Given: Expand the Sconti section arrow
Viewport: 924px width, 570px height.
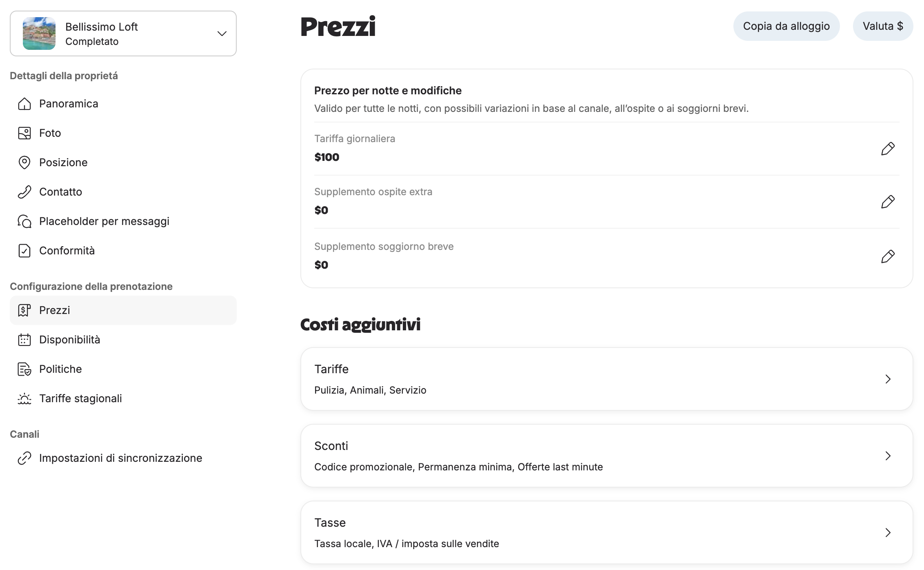Looking at the screenshot, I should pyautogui.click(x=888, y=456).
